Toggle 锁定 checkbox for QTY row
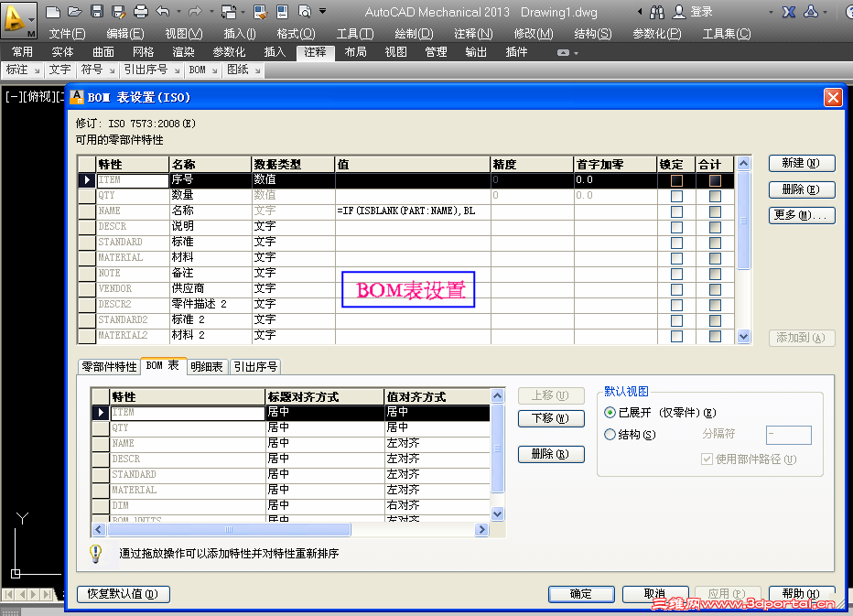Screen dimensions: 853x616 coord(676,196)
